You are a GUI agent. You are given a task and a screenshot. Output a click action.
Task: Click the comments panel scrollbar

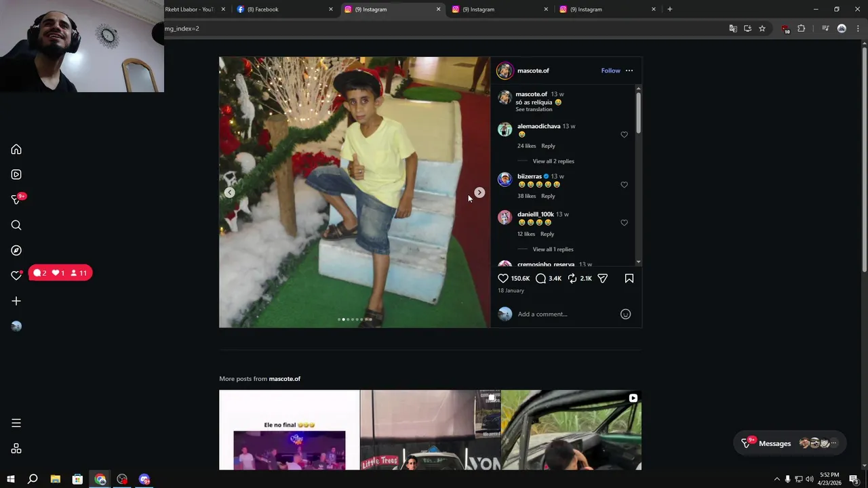pyautogui.click(x=638, y=112)
